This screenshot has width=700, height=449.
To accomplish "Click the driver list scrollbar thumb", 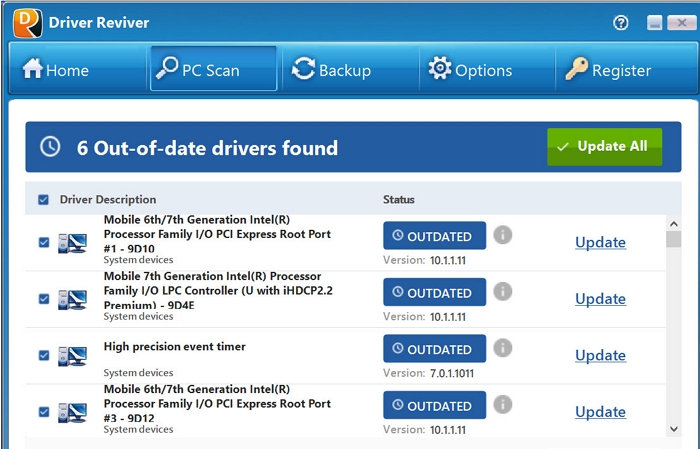I will tap(674, 239).
